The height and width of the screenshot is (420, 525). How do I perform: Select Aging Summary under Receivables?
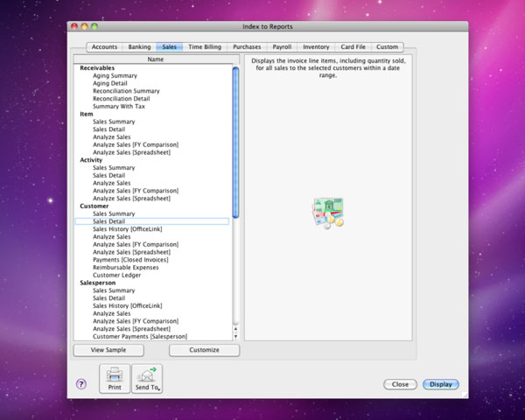(115, 76)
